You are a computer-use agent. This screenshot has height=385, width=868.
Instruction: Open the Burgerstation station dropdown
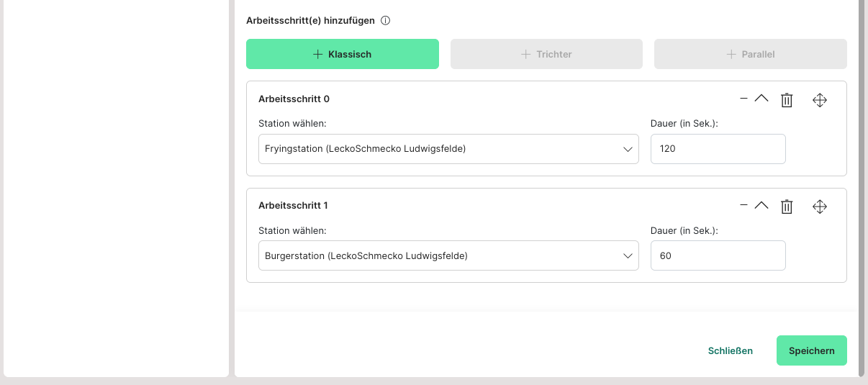(448, 255)
